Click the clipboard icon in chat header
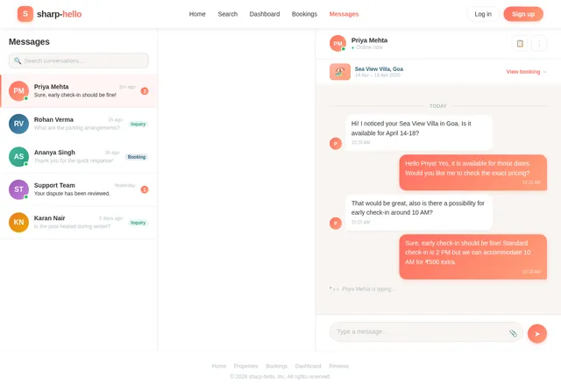 point(520,44)
